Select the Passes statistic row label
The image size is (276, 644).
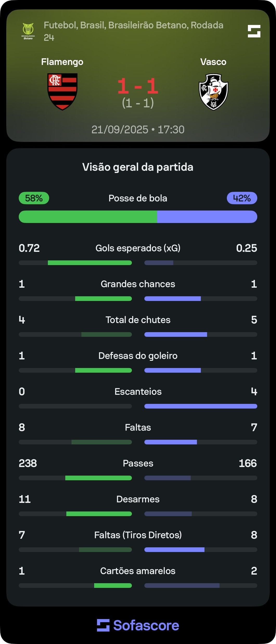point(138,463)
